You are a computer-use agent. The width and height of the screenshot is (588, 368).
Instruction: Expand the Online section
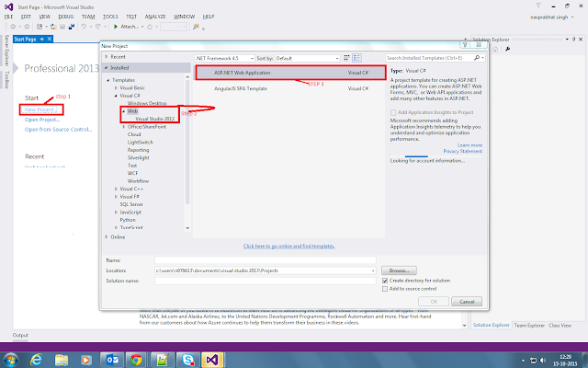pos(107,237)
